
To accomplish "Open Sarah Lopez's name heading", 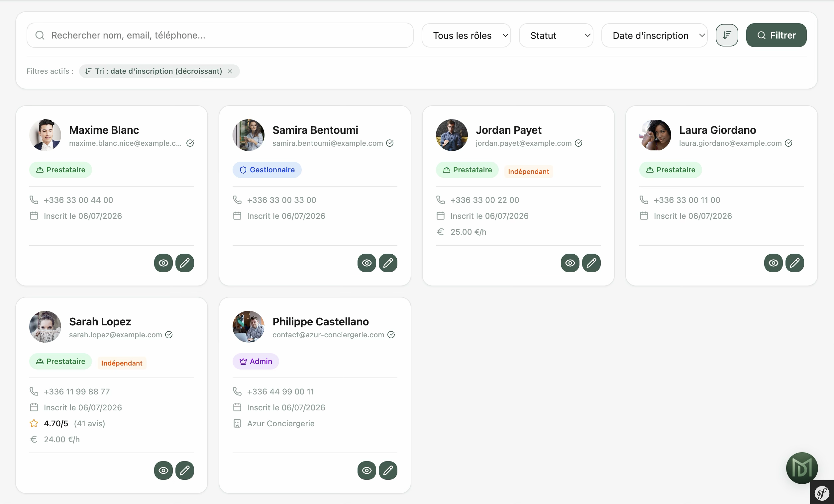I will click(x=100, y=321).
